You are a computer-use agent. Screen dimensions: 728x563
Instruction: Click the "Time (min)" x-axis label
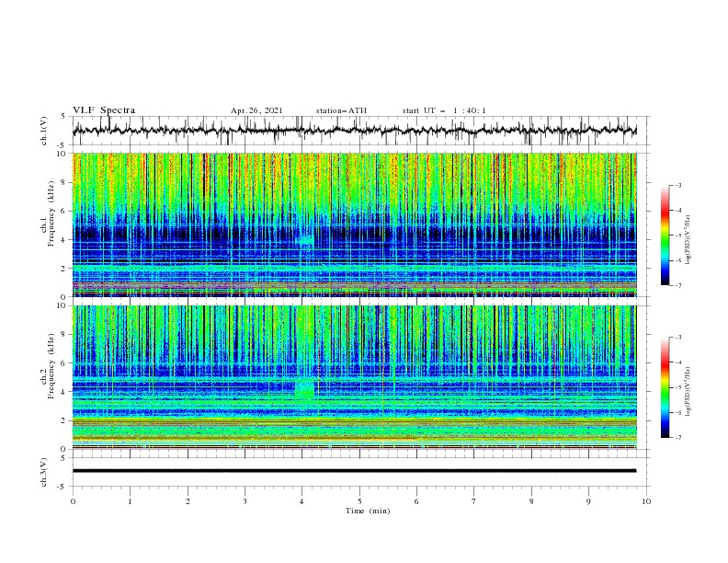pos(368,511)
